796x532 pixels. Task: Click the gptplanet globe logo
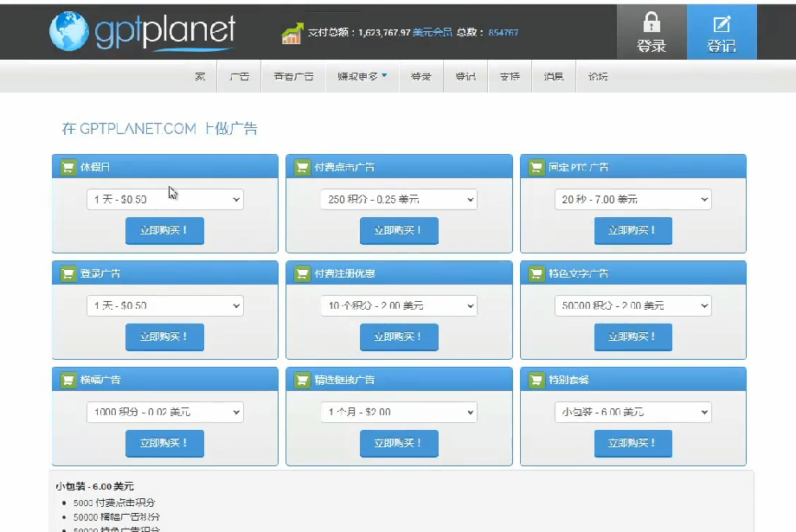(x=67, y=31)
